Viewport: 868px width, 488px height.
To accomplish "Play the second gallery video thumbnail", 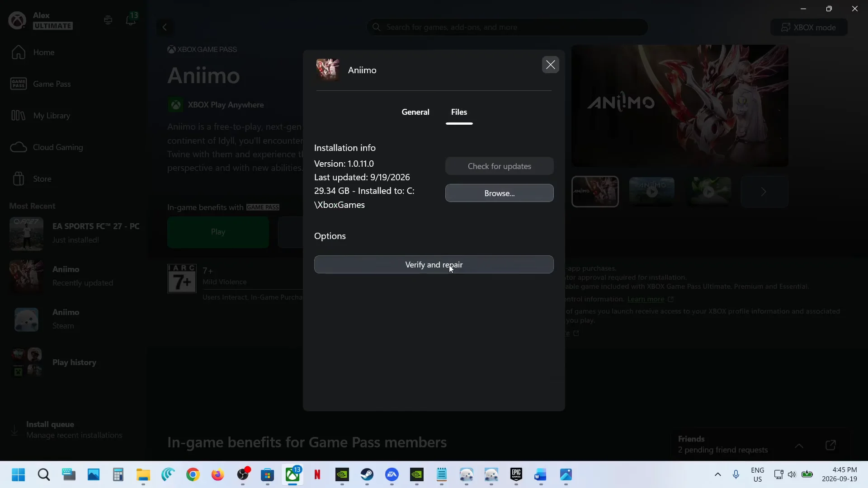I will click(x=652, y=192).
